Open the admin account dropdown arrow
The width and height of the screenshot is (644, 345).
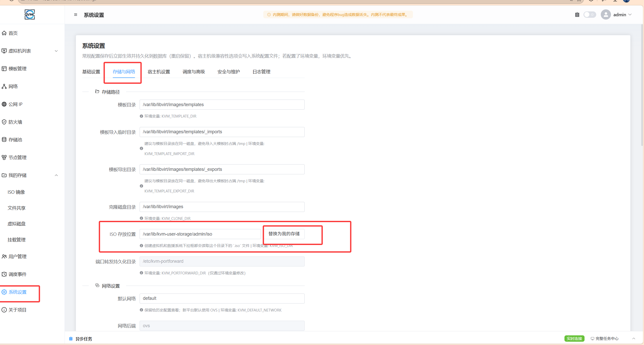click(630, 15)
